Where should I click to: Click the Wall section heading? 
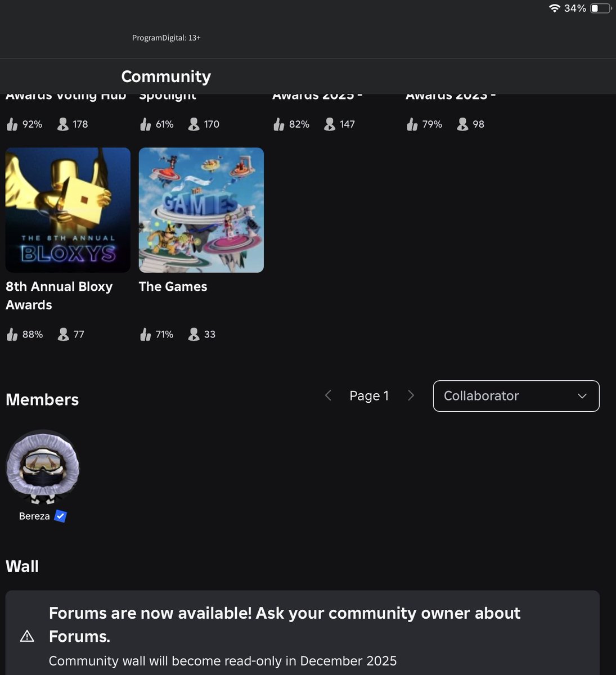click(x=22, y=566)
